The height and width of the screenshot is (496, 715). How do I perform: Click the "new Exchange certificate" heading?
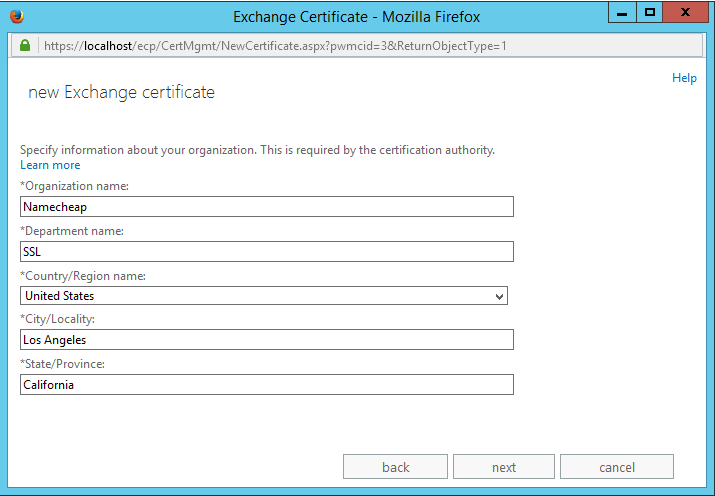point(121,93)
